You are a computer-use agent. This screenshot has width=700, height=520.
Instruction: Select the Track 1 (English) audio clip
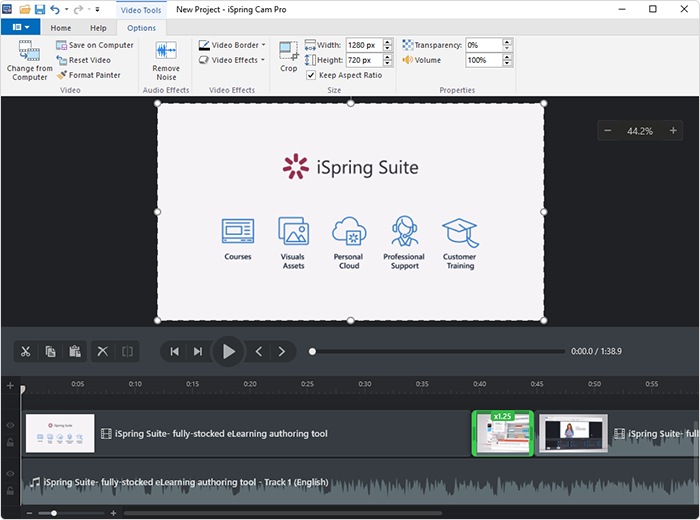coord(360,482)
